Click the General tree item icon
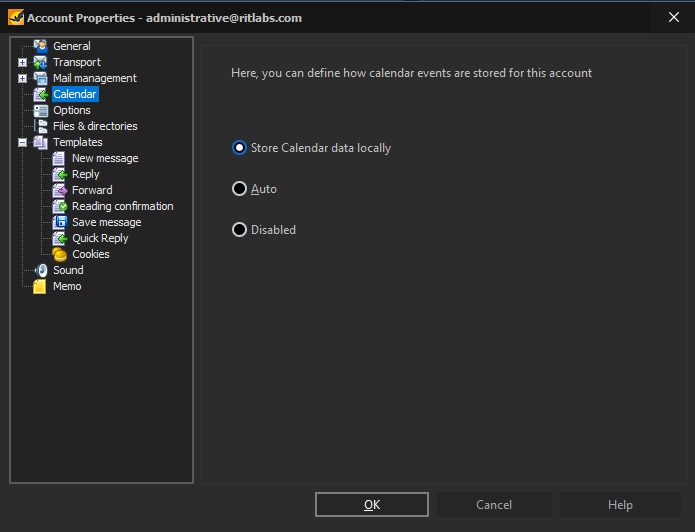Image resolution: width=695 pixels, height=532 pixels. pos(40,46)
